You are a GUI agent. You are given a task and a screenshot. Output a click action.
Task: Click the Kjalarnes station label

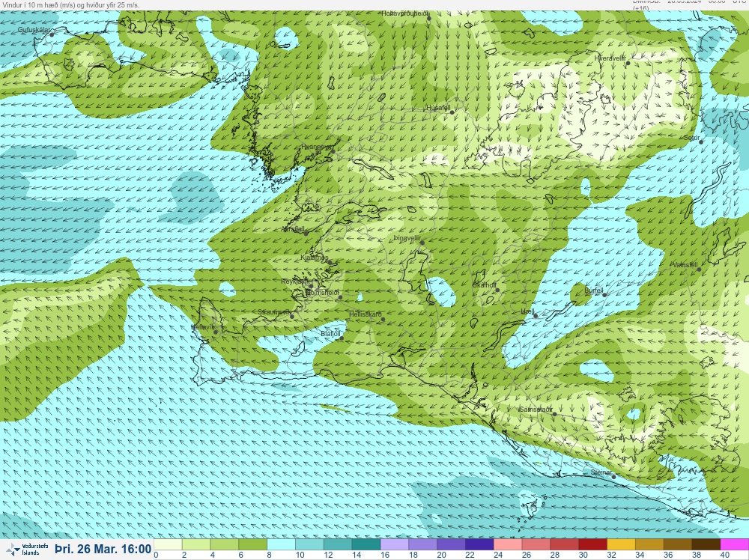[315, 258]
